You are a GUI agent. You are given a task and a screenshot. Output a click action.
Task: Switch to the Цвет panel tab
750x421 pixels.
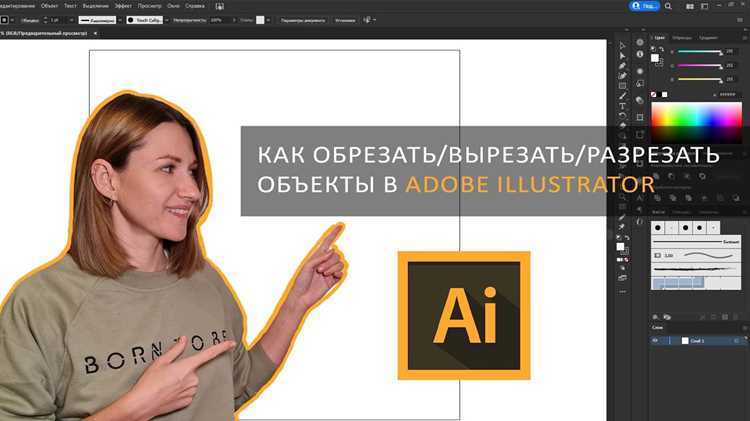[x=659, y=38]
